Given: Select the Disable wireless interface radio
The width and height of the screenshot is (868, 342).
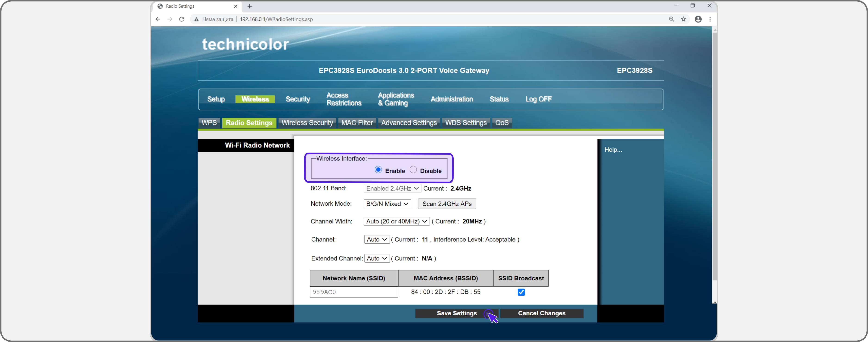Looking at the screenshot, I should tap(413, 170).
